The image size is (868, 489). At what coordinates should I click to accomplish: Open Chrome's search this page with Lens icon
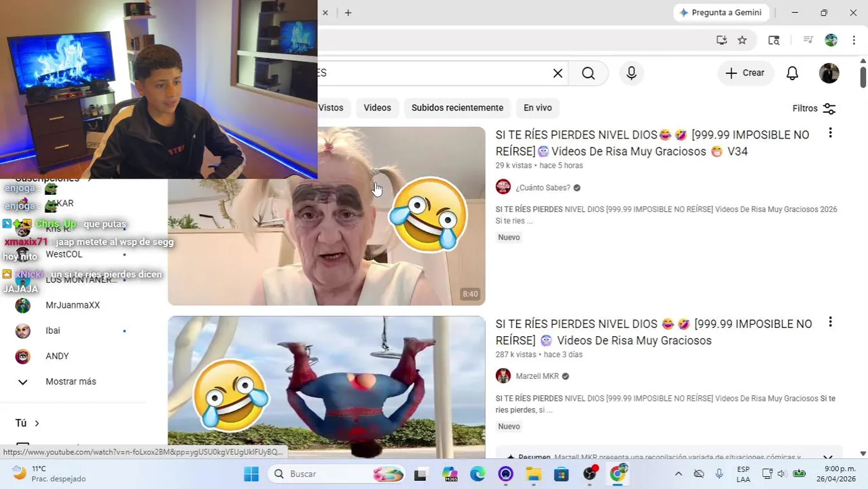click(774, 40)
